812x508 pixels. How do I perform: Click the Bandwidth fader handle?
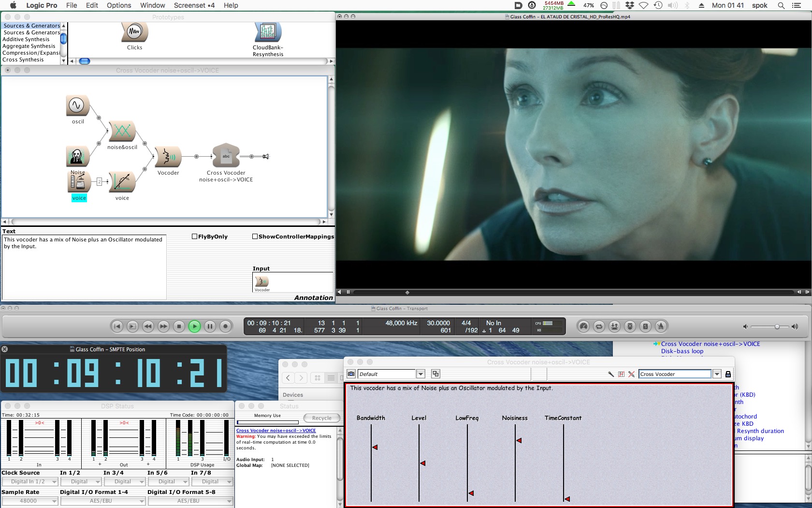(x=375, y=448)
